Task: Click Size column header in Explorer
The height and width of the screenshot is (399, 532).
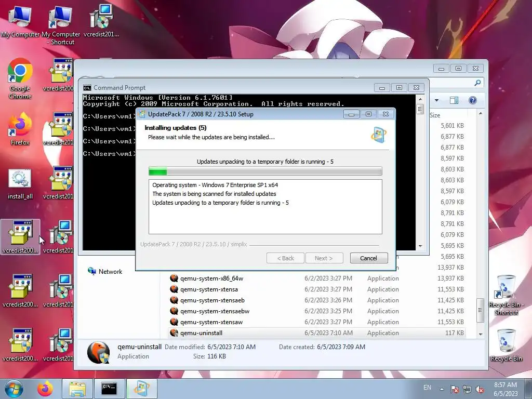Action: (x=435, y=115)
